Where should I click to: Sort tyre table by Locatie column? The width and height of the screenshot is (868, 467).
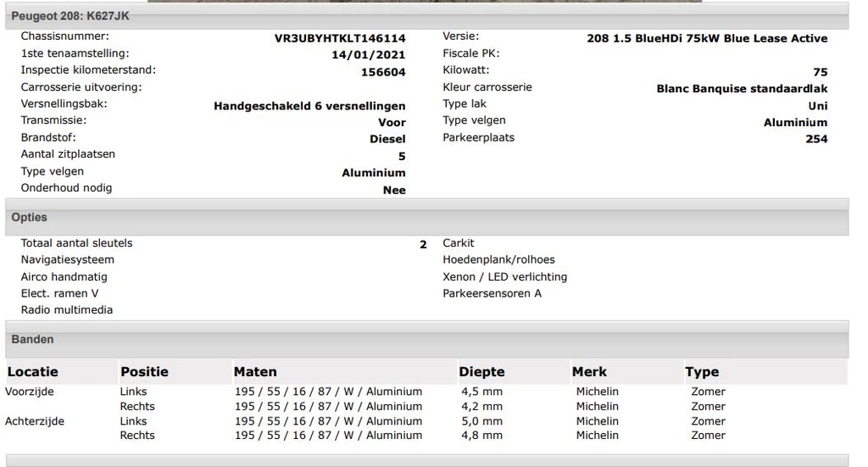33,371
